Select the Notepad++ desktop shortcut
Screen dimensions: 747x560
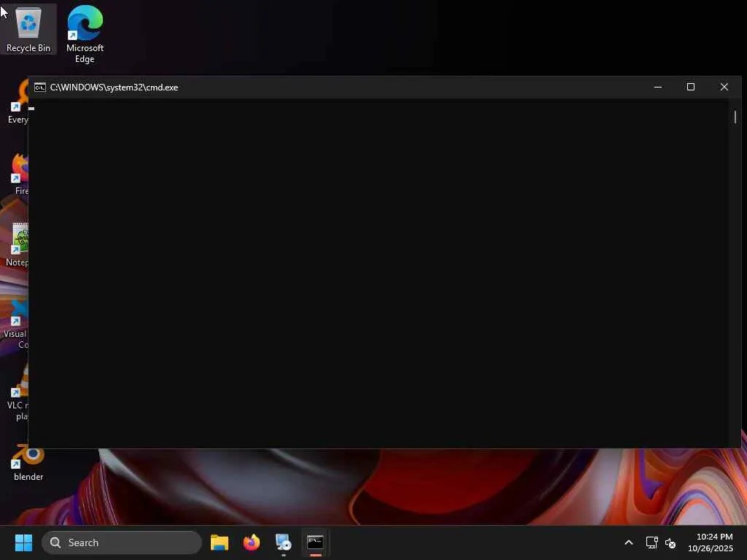tap(17, 244)
